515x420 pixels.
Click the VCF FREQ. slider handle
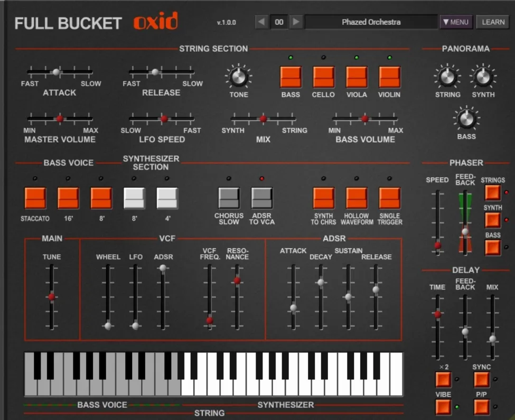click(210, 321)
